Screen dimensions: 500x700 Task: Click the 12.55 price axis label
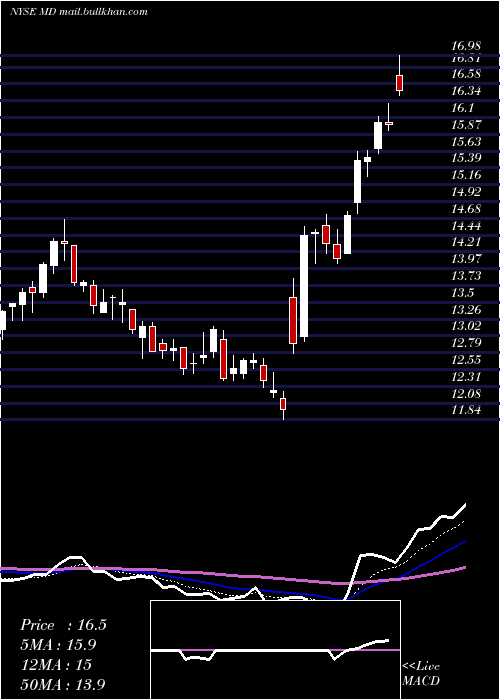466,360
